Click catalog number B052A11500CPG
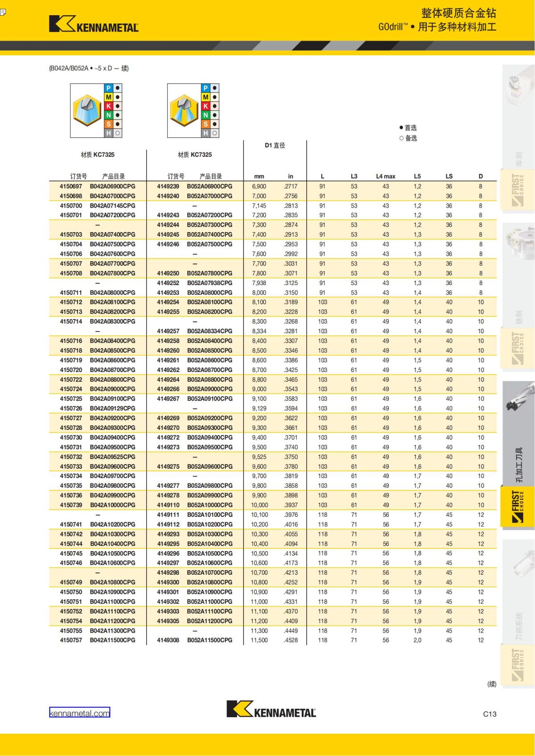This screenshot has width=535, height=756. (210, 640)
